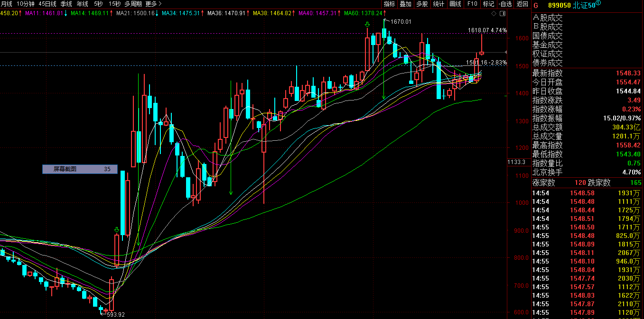
Task: Switch to the 年线 period
Action: pos(83,4)
